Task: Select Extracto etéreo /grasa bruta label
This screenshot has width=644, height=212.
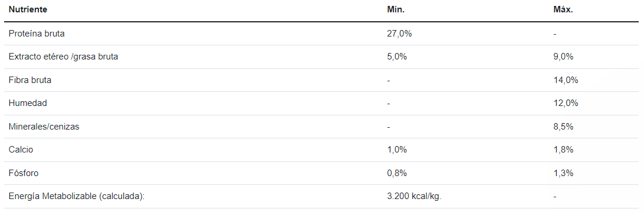Action: coord(63,57)
